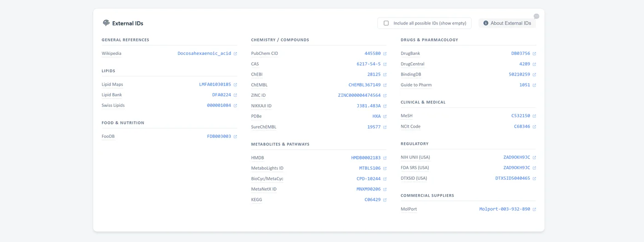This screenshot has height=242, width=644.
Task: Click external-link icon beside CPD-10244
Action: coord(385,179)
